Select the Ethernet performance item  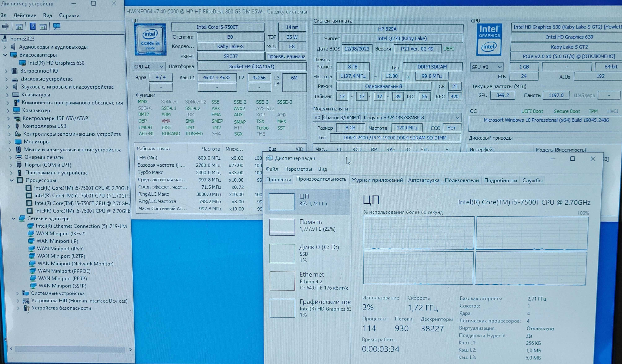coord(308,281)
